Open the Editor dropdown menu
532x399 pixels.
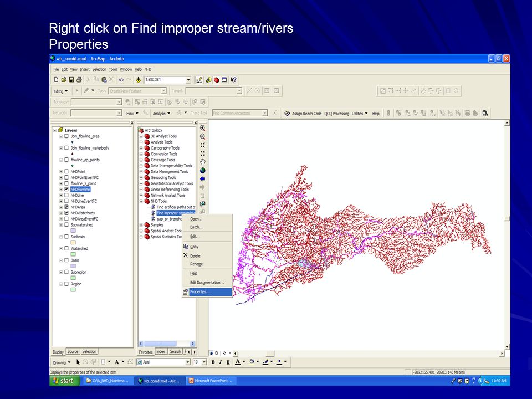[61, 91]
